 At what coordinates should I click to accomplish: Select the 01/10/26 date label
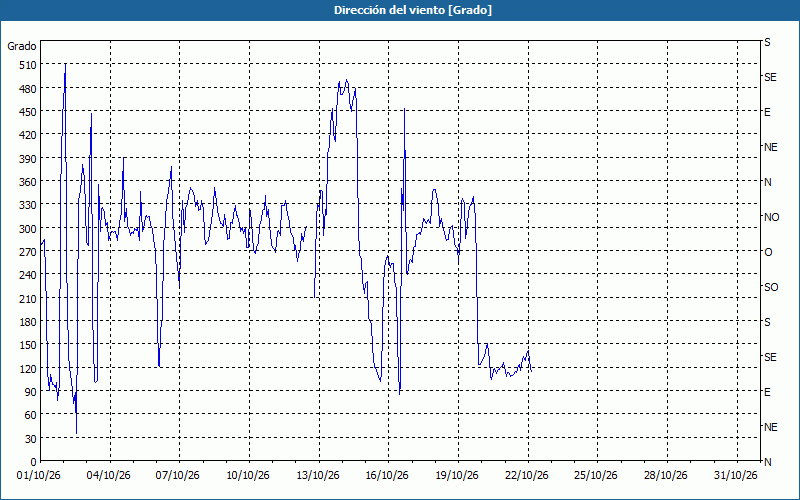(39, 476)
